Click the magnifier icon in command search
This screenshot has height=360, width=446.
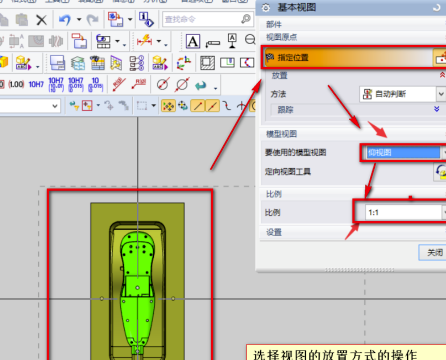click(x=246, y=19)
